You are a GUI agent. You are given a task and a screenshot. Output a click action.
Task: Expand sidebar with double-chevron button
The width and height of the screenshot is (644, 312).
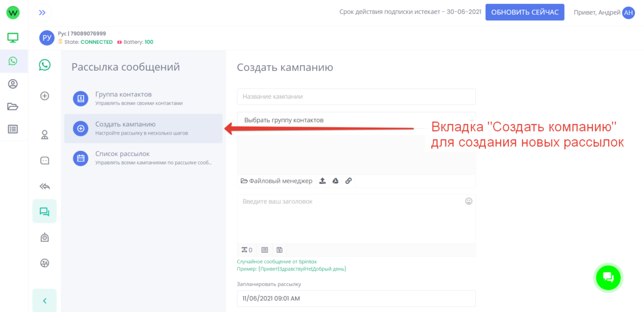(42, 12)
